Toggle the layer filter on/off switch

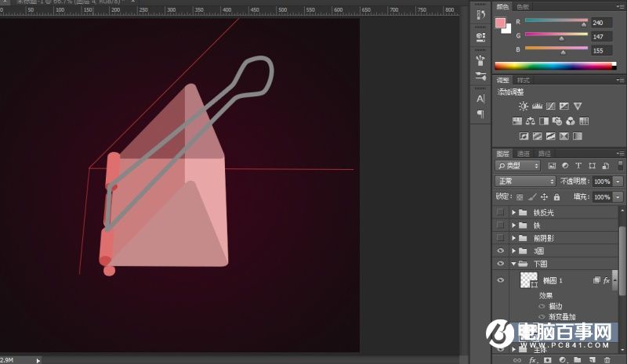click(620, 165)
